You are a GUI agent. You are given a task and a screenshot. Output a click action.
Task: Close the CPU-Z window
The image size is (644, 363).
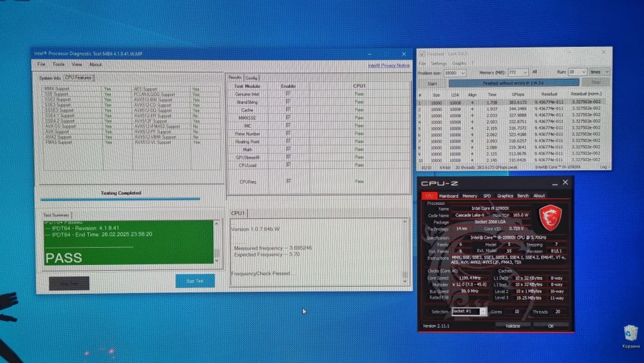pos(565,182)
